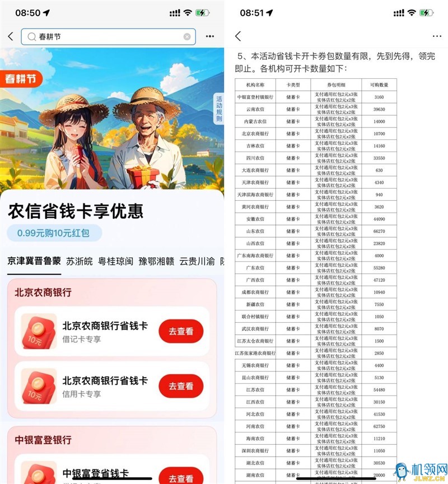Clear the search field with the x icon
Viewport: 448px width, 484px height.
(187, 37)
